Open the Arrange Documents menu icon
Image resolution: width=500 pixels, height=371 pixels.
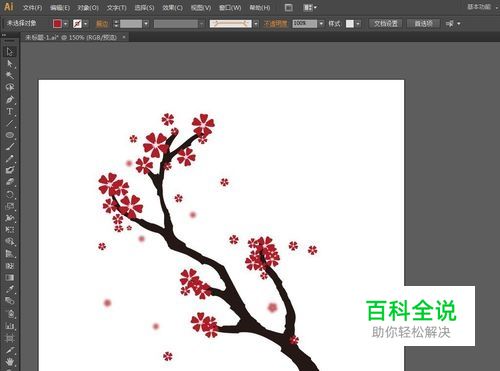point(310,8)
